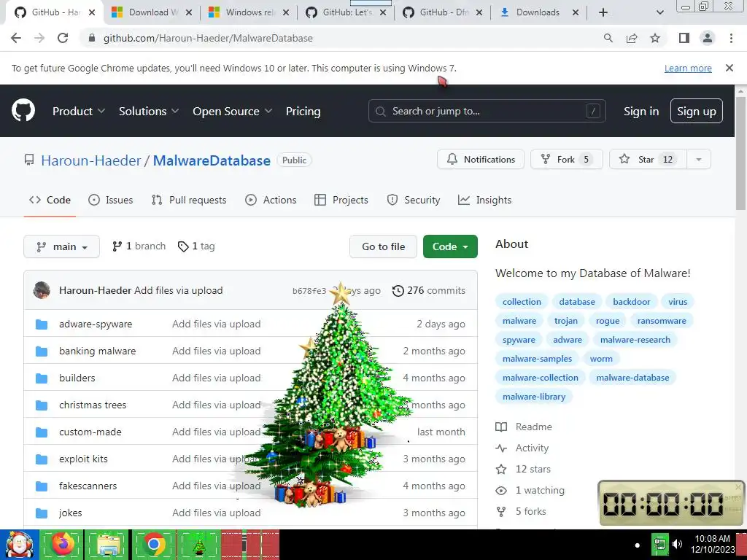This screenshot has width=747, height=560.
Task: Open the adware-spyware folder
Action: pos(96,324)
